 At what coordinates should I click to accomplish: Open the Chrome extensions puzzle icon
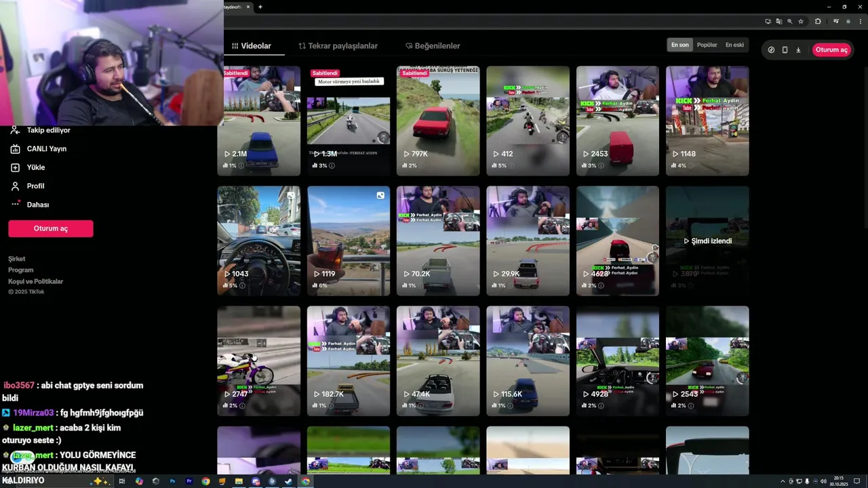coord(818,21)
